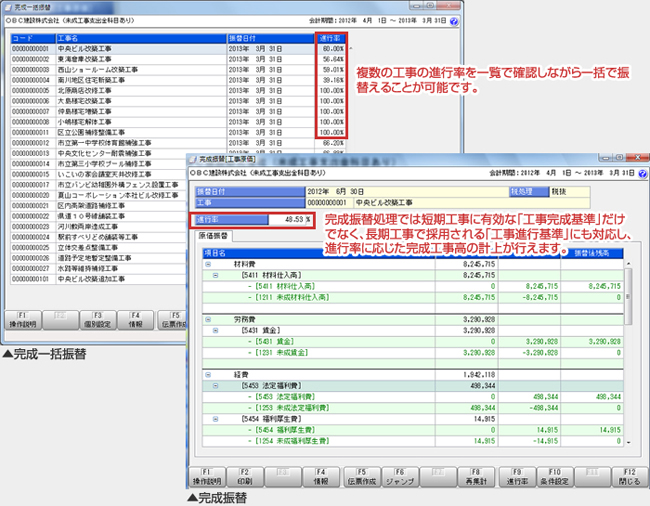This screenshot has height=506, width=650.
Task: Click the help icon in 完成振替 window
Action: click(x=634, y=173)
